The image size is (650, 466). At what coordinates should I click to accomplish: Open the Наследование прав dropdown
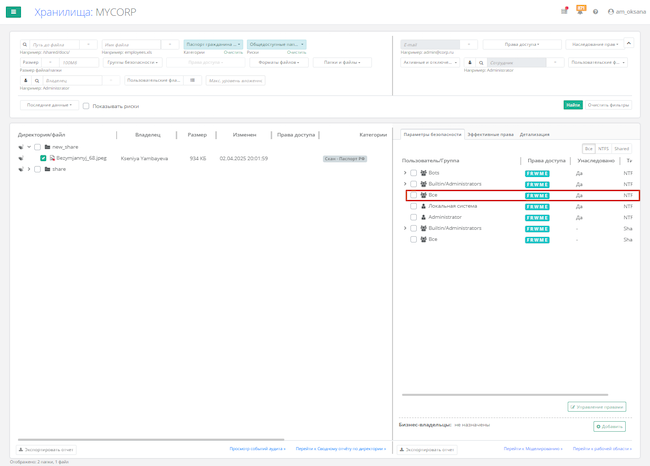click(x=595, y=44)
